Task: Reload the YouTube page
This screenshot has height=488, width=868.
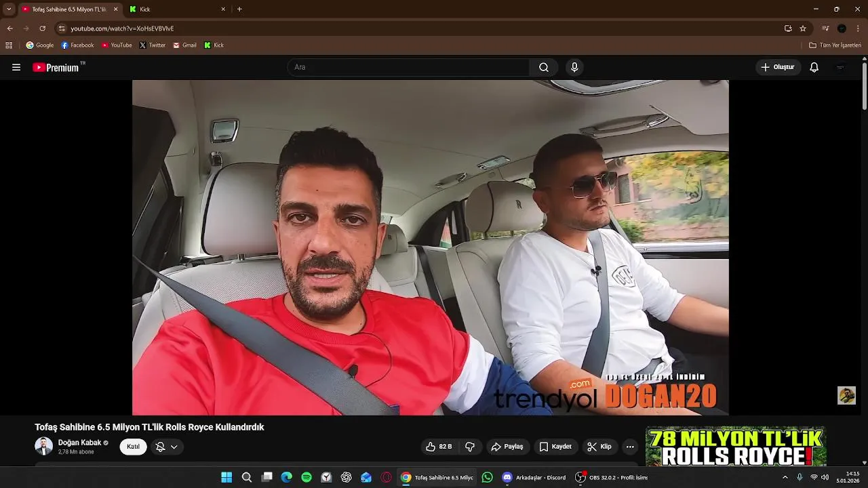Action: [x=42, y=28]
